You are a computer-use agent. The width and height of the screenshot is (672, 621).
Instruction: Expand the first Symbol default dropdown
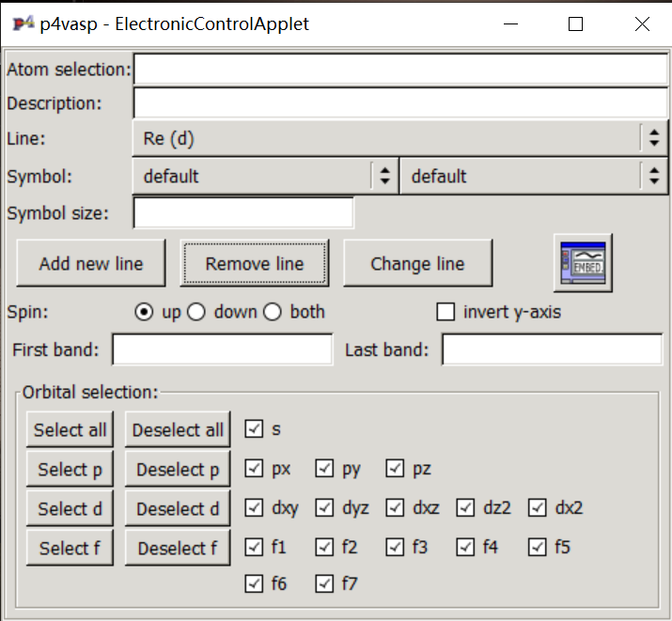tap(265, 176)
